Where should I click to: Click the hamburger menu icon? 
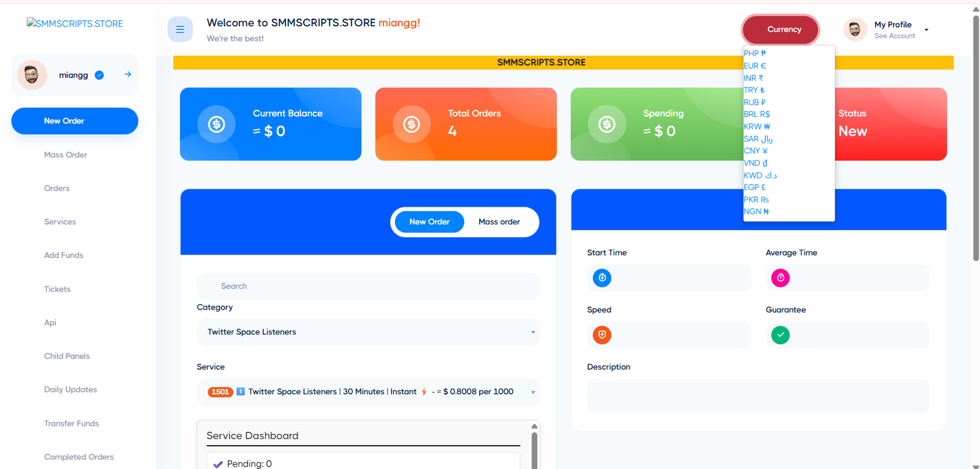(x=180, y=29)
